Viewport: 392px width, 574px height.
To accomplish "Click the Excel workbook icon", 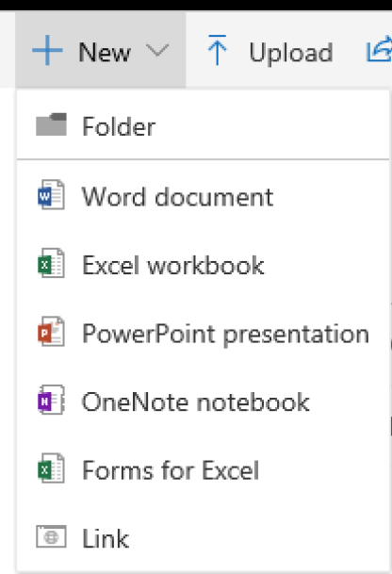I will pyautogui.click(x=51, y=263).
